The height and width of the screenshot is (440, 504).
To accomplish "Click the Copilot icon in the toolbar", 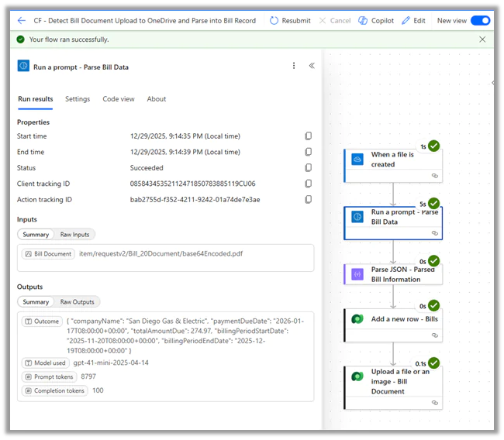I will [363, 21].
